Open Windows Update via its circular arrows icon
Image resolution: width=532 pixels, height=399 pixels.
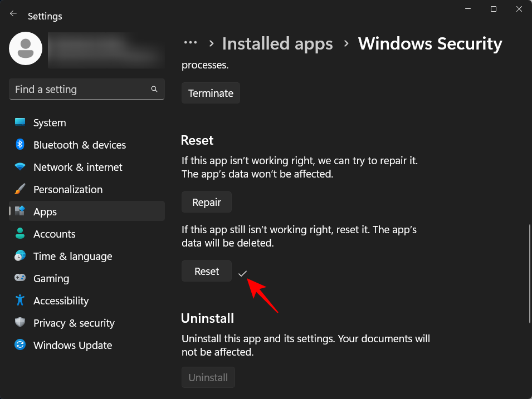pyautogui.click(x=19, y=345)
